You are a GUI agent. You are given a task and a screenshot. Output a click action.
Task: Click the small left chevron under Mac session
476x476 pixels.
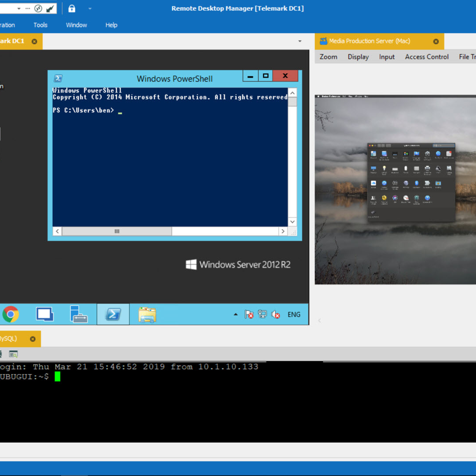coord(320,321)
